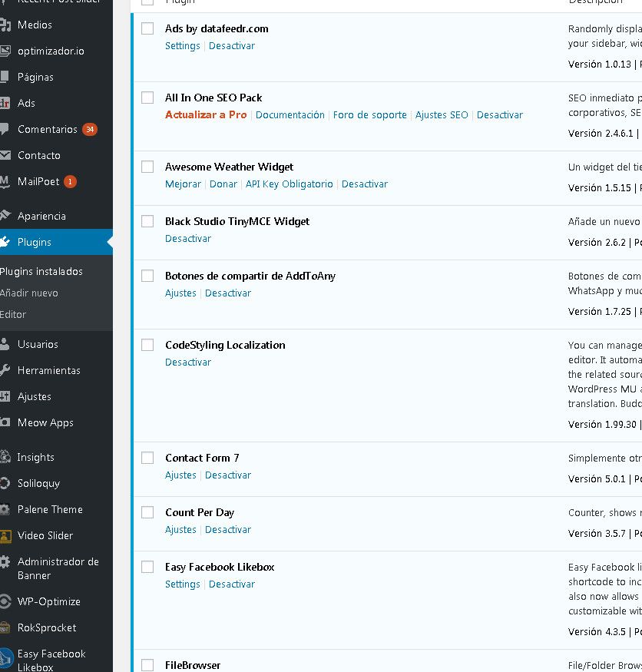Open Ajustes for AddToAny share buttons

(x=181, y=293)
